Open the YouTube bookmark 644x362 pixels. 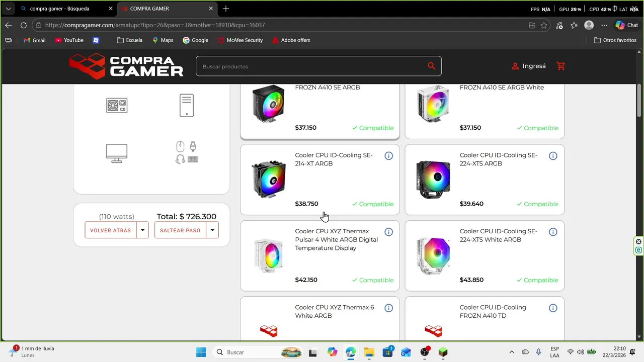point(69,40)
